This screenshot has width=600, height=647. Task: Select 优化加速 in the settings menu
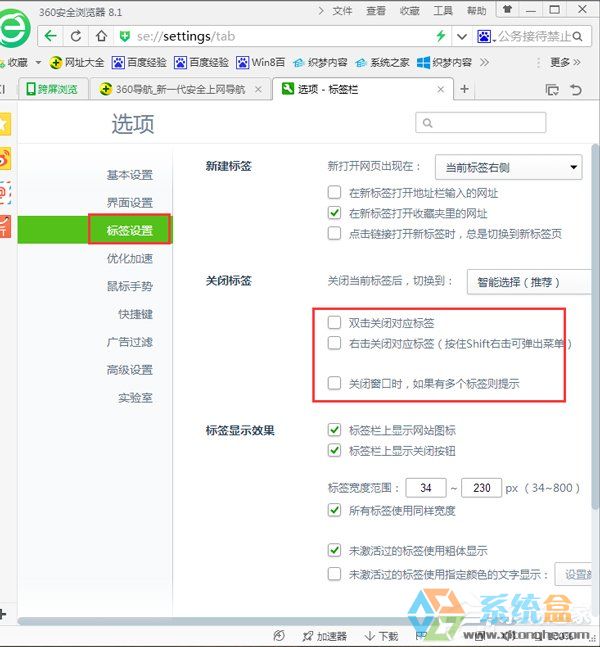[130, 258]
